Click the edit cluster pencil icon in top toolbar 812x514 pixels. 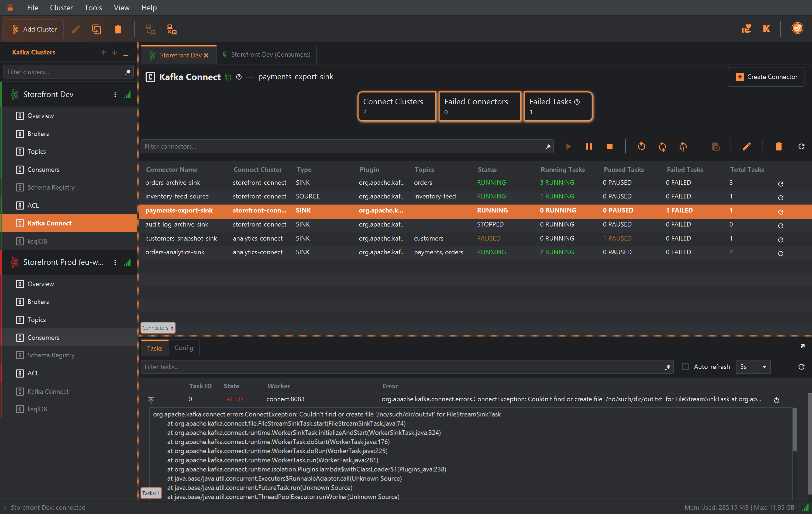75,29
